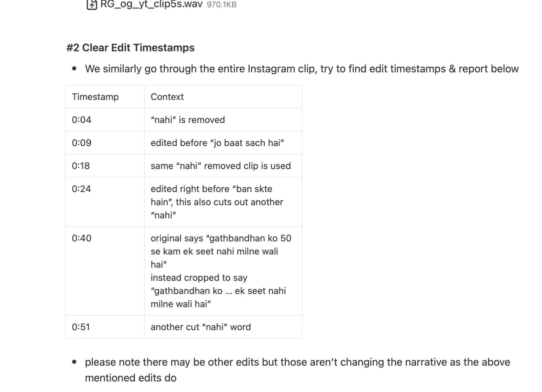Click the same "nahi" removed clip cell
The height and width of the screenshot is (392, 542).
[x=223, y=166]
